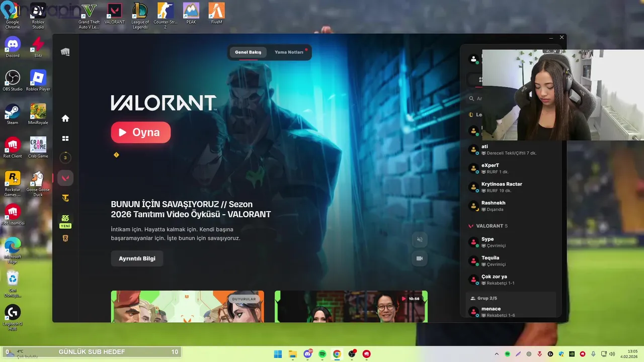Screen dimensions: 644x362
Task: Open the Crab Game desktop shortcut
Action: coord(38,148)
